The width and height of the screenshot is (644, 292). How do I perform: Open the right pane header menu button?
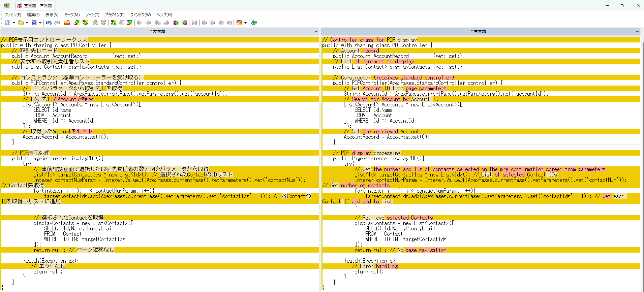click(637, 32)
